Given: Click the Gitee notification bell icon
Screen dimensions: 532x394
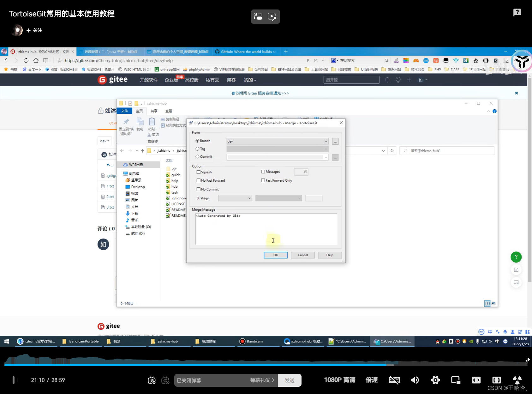Looking at the screenshot, I should (x=387, y=80).
